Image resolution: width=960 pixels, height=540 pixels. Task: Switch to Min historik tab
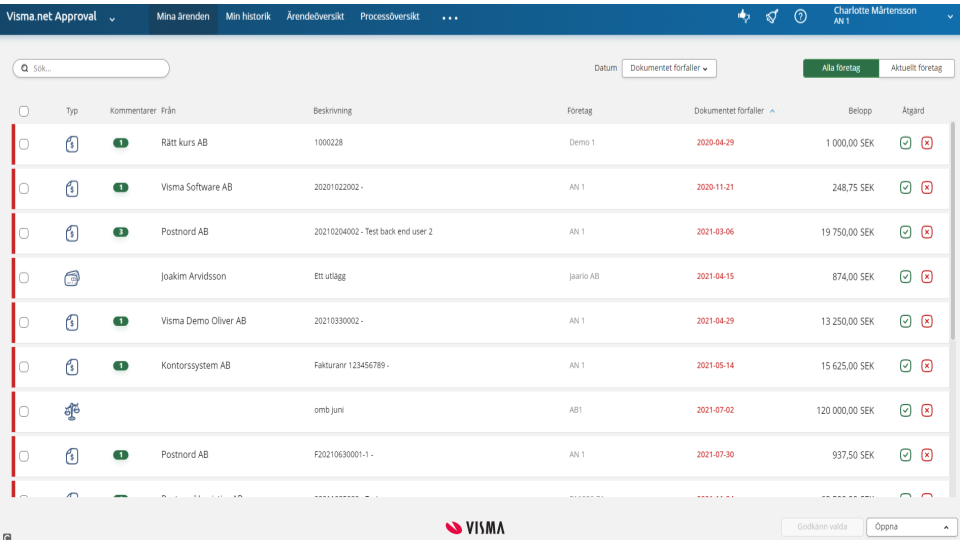tap(248, 17)
